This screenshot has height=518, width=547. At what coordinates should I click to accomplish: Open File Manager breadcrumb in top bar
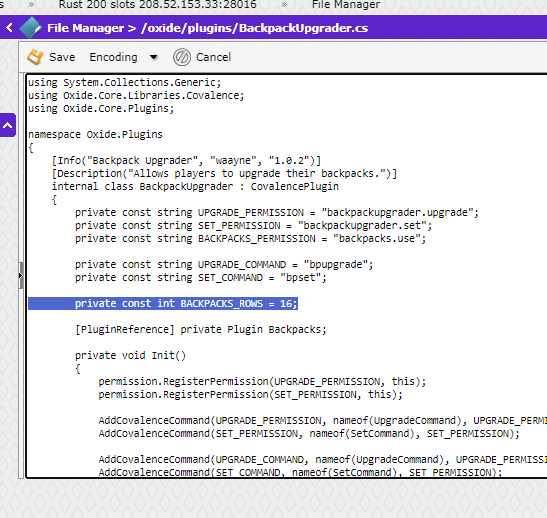346,5
